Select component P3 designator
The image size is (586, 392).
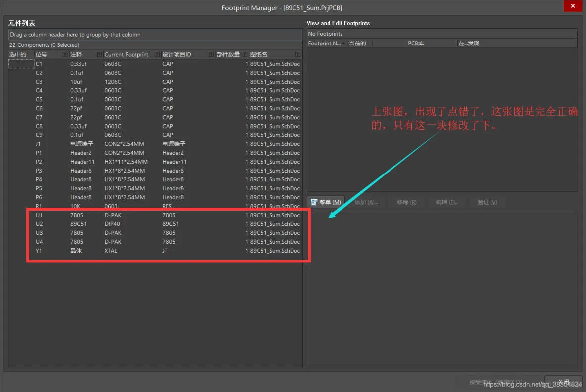39,171
